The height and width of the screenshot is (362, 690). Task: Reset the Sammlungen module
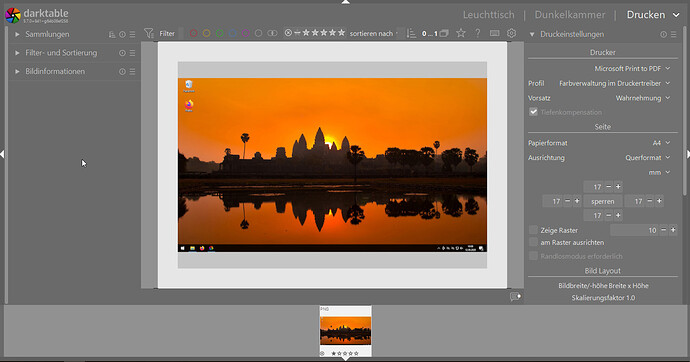(122, 34)
